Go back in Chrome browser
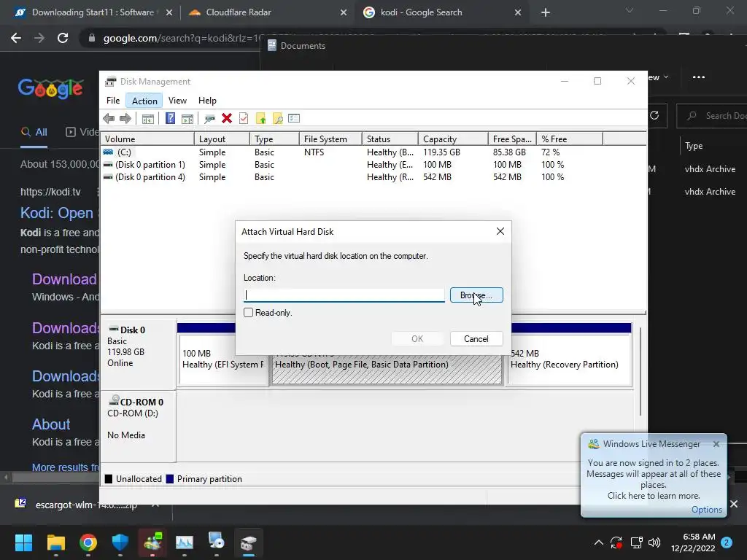The image size is (747, 560). tap(16, 38)
